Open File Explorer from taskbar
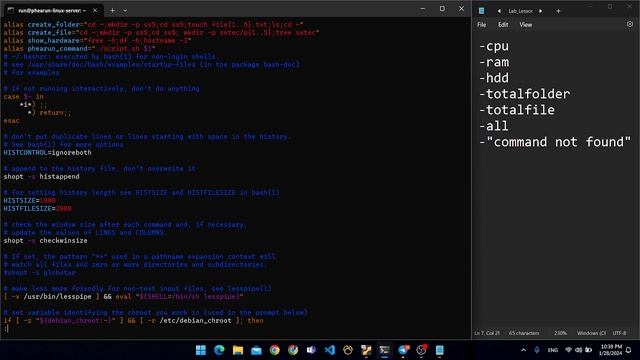The height and width of the screenshot is (360, 640). pos(238,350)
